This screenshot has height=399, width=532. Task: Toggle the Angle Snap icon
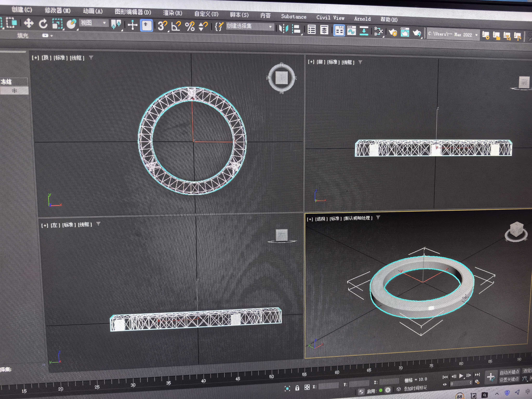(x=176, y=26)
